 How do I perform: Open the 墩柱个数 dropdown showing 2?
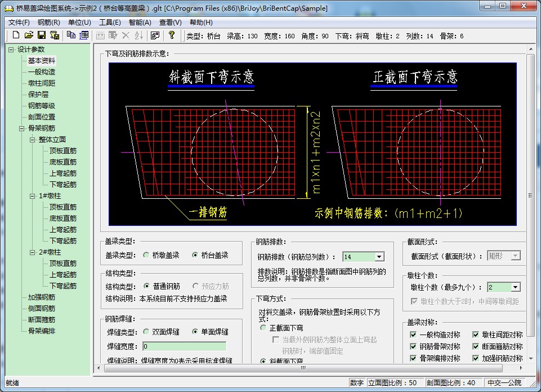coord(515,287)
